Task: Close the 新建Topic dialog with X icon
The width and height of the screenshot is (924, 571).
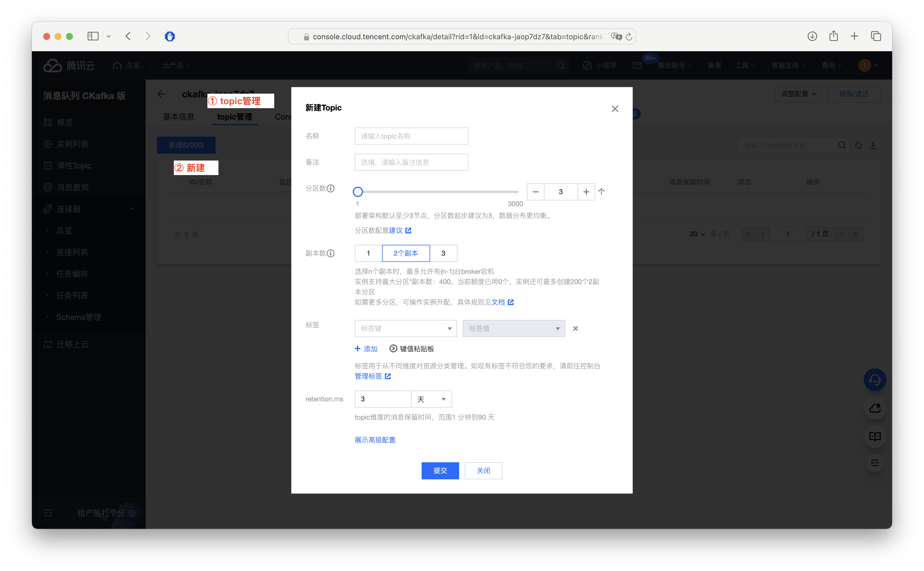Action: point(614,109)
